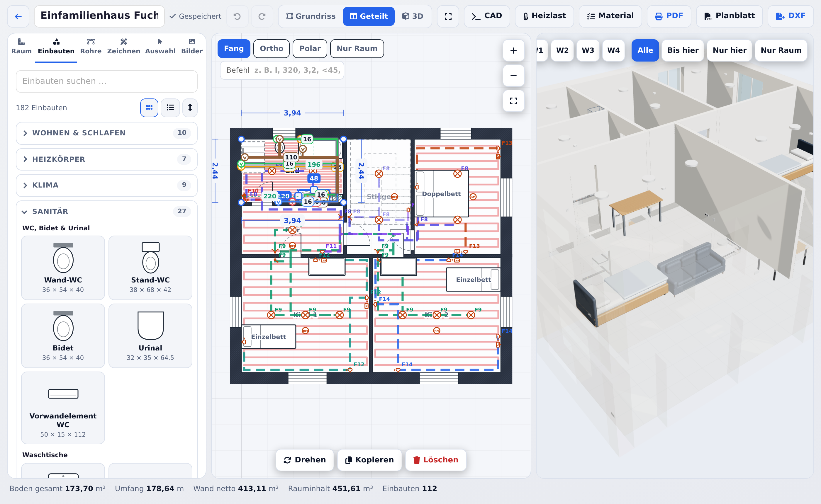Viewport: 821px width, 504px height.
Task: Go back using the left arrow icon
Action: (18, 16)
